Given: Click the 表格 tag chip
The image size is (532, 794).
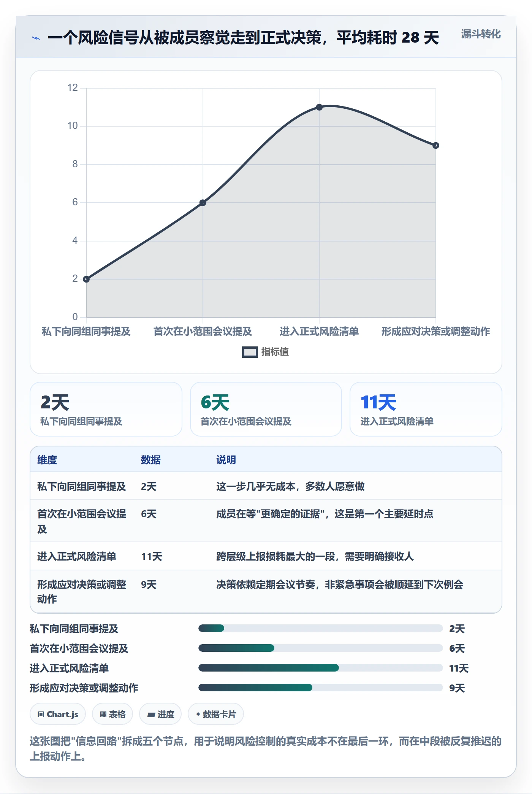Looking at the screenshot, I should 112,714.
